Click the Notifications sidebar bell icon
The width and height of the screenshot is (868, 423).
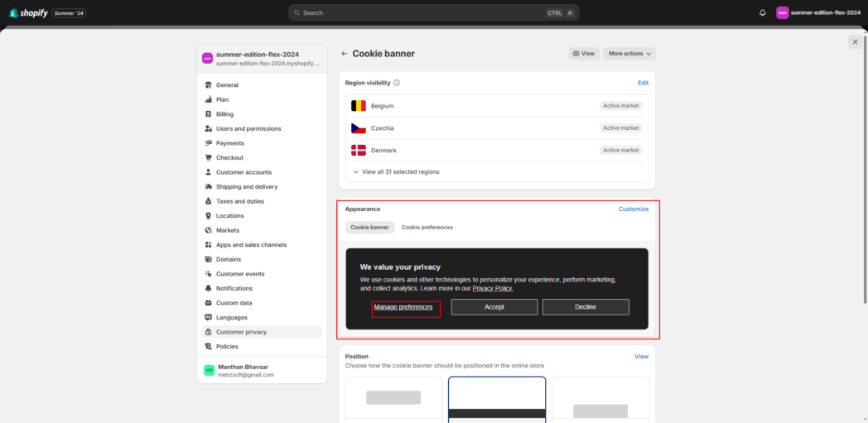coord(208,288)
